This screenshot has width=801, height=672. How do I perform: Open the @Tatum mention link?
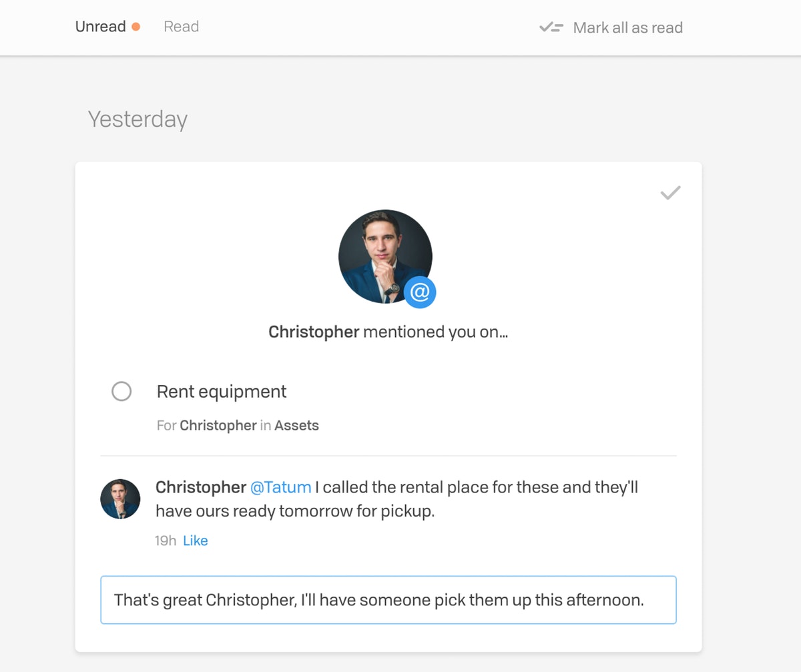pos(280,487)
